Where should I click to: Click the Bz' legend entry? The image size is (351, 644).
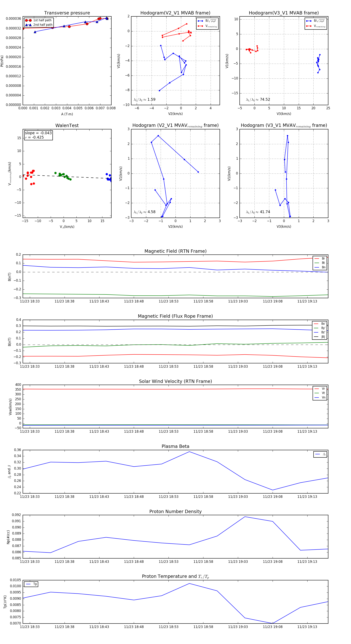[x=320, y=333]
